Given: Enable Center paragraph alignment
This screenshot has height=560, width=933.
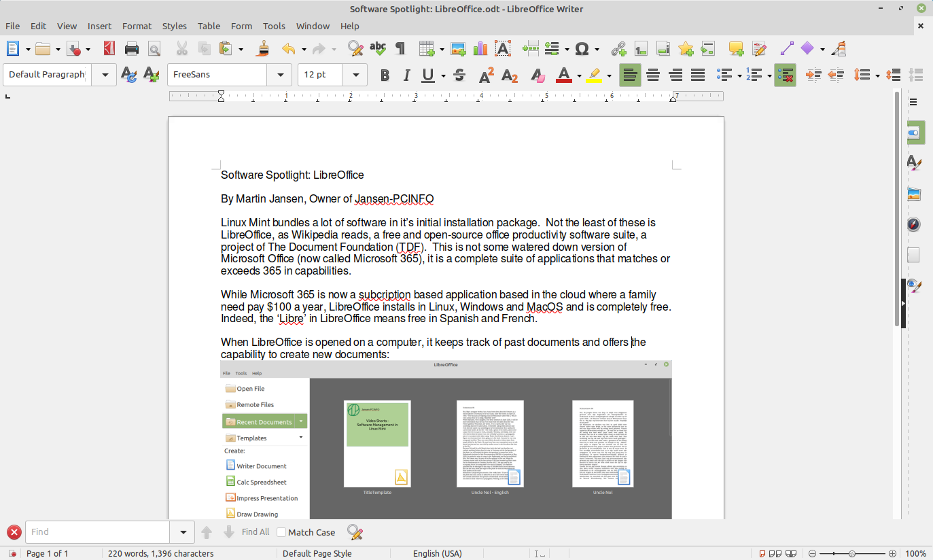Looking at the screenshot, I should click(x=653, y=75).
